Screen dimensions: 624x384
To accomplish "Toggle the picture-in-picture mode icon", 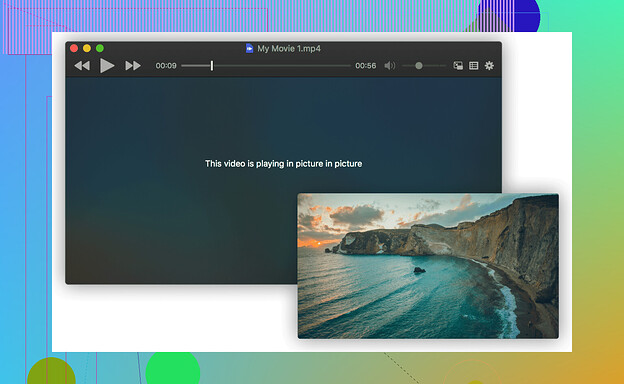I will pyautogui.click(x=458, y=66).
